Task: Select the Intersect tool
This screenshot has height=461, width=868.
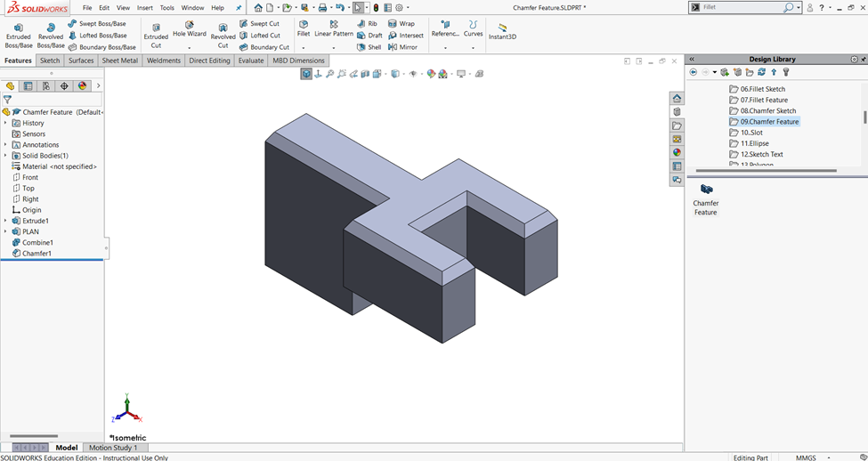Action: pyautogui.click(x=406, y=36)
